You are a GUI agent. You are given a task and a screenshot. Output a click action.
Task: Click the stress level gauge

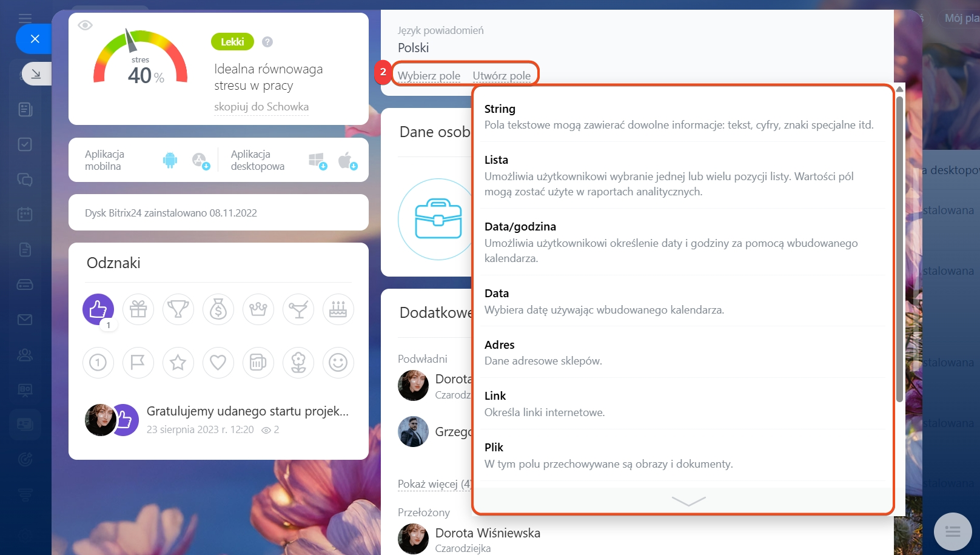point(140,58)
